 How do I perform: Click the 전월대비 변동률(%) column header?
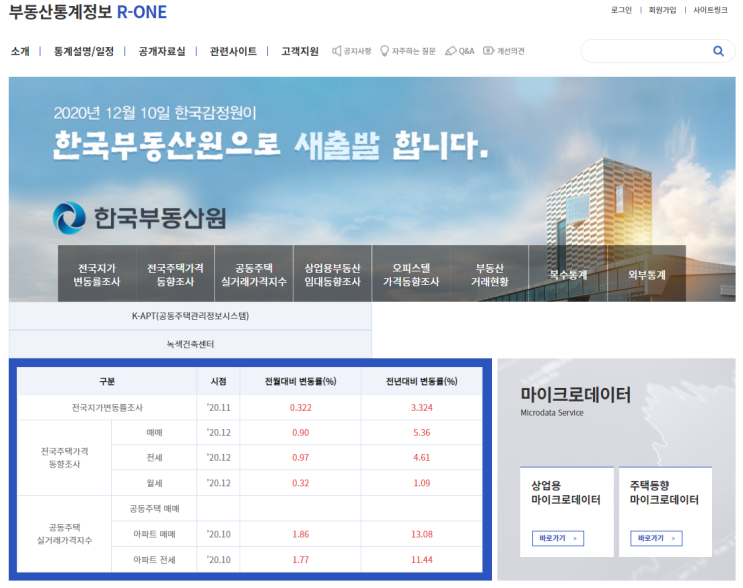point(300,381)
